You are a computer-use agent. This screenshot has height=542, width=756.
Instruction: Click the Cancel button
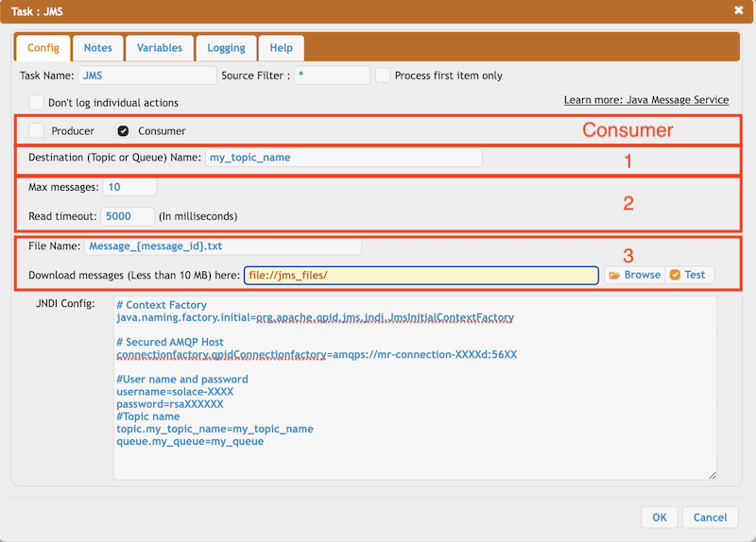710,517
